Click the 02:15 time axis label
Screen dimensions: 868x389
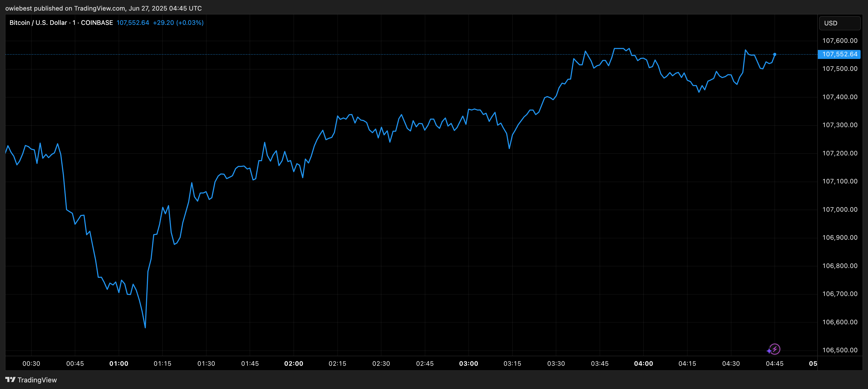click(x=337, y=364)
